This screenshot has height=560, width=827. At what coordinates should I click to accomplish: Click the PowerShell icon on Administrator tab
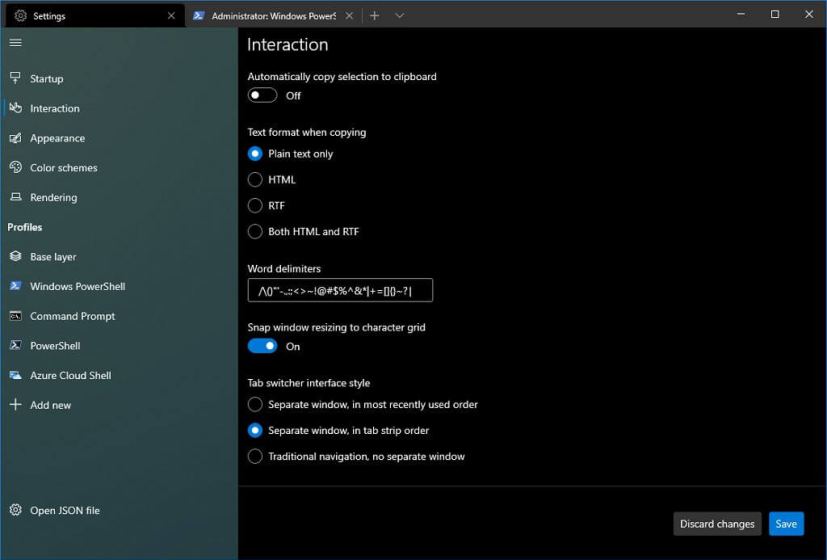tap(198, 16)
